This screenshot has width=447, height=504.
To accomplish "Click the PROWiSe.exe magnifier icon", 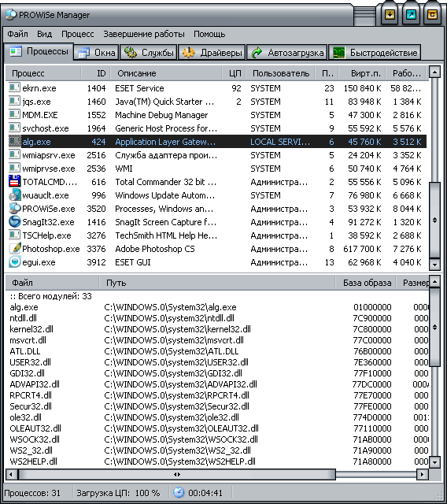I will click(x=14, y=208).
